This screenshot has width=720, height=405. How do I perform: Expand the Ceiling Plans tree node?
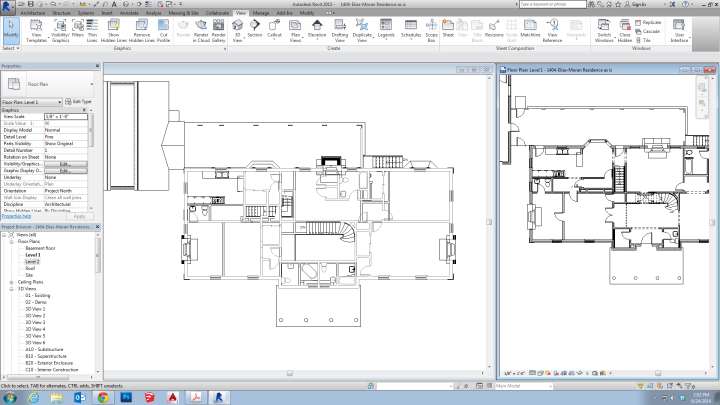[x=11, y=282]
